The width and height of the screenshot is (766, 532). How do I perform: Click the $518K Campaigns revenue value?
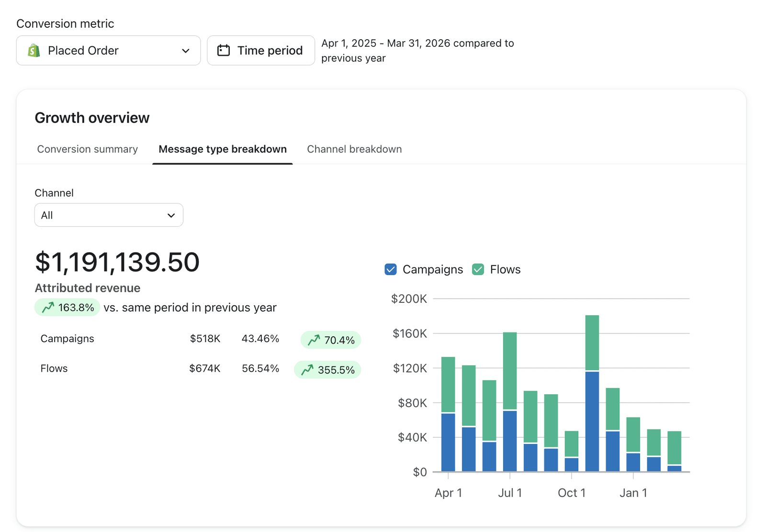pyautogui.click(x=205, y=339)
